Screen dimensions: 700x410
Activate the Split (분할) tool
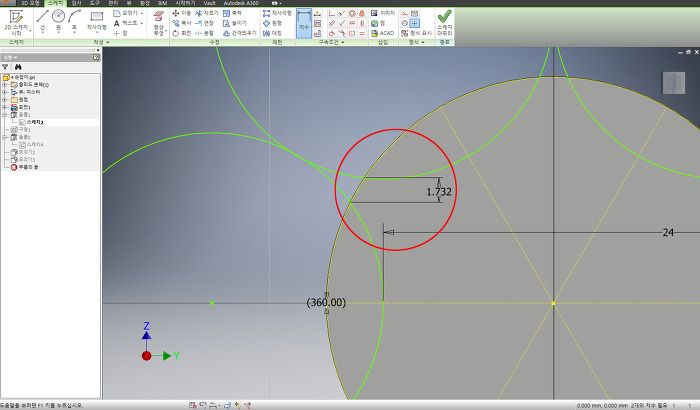[x=205, y=33]
